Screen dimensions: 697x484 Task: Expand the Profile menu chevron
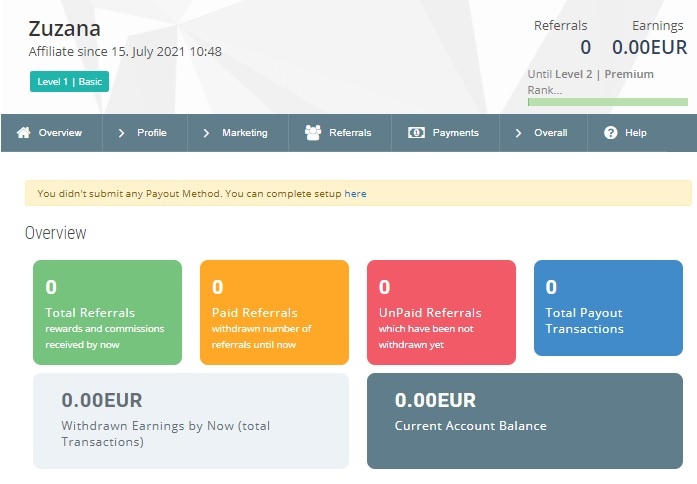121,133
